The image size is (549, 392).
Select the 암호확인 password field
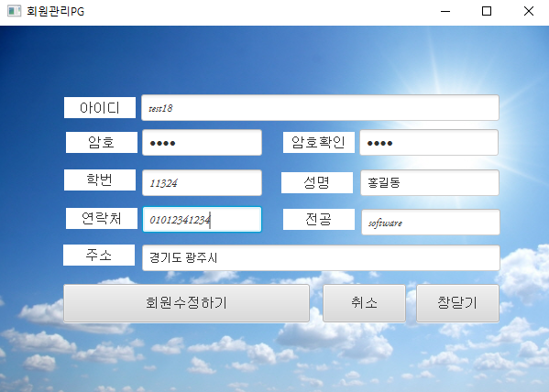click(429, 143)
